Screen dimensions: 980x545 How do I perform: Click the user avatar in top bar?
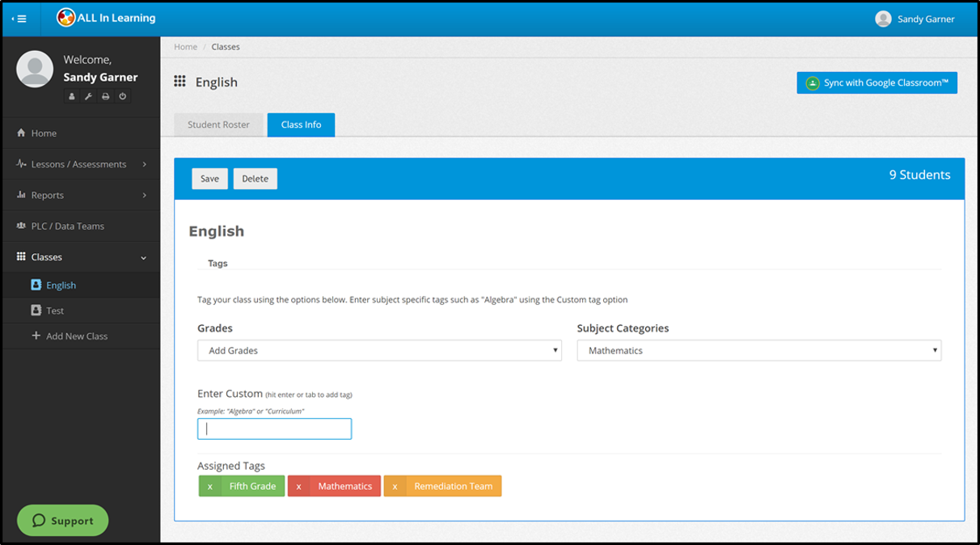(883, 19)
